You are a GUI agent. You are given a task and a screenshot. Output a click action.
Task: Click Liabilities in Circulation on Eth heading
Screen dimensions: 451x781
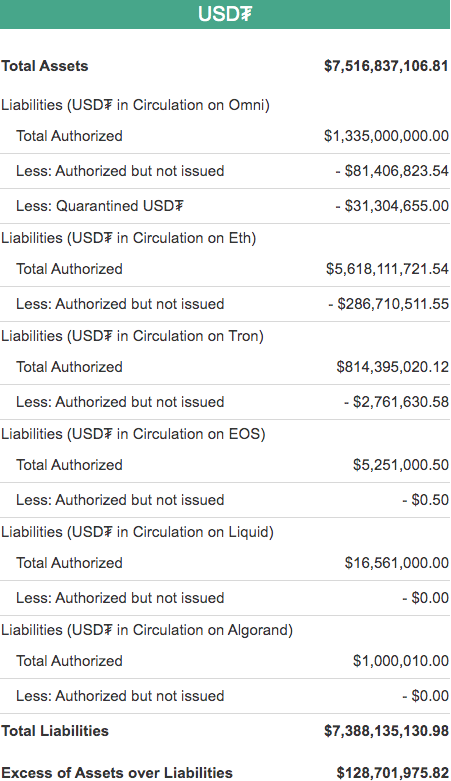(x=129, y=239)
